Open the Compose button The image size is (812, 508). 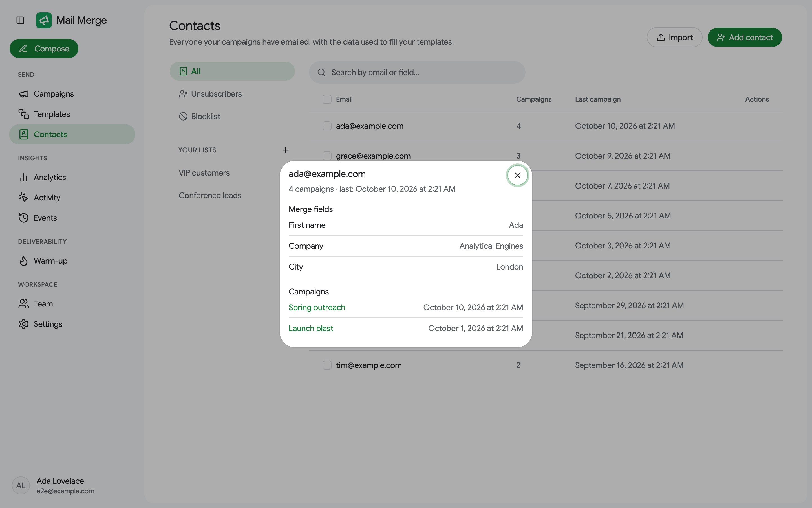click(44, 48)
